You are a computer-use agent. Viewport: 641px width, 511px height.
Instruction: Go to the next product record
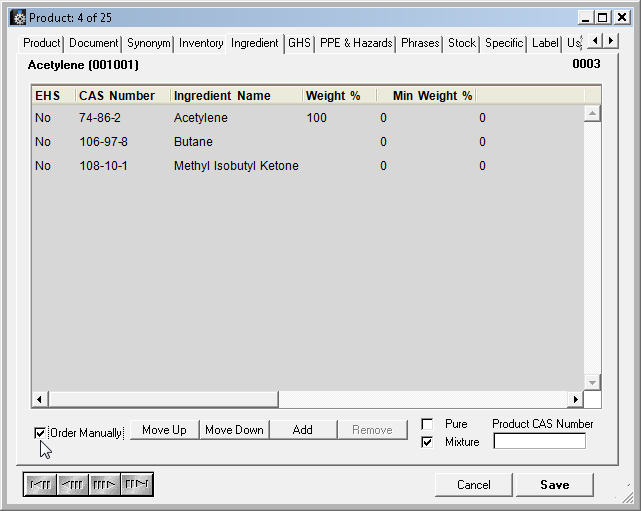click(104, 485)
